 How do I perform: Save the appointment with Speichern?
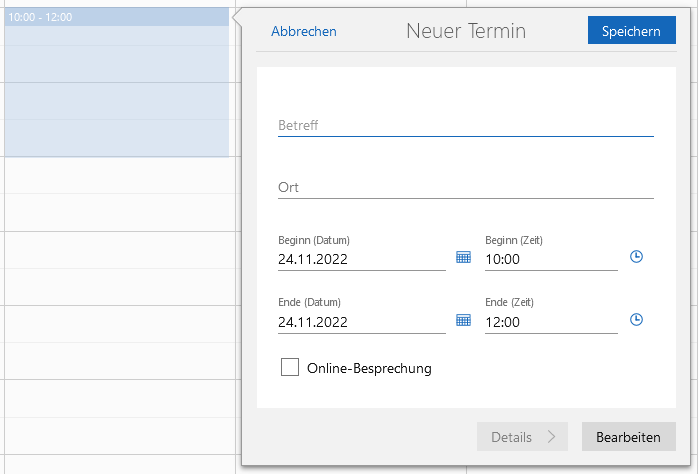pyautogui.click(x=631, y=31)
